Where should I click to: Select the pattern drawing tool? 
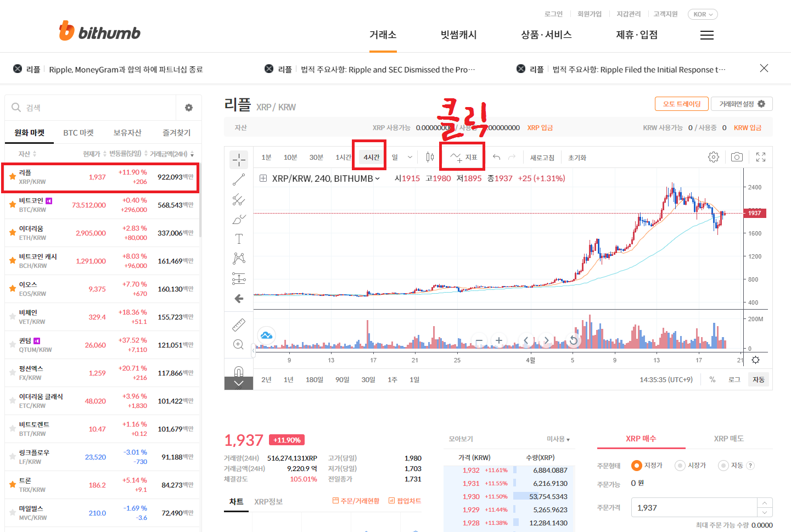pyautogui.click(x=239, y=259)
